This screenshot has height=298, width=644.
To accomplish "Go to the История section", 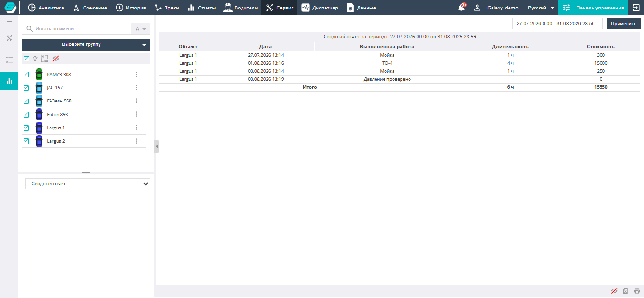I will point(131,8).
